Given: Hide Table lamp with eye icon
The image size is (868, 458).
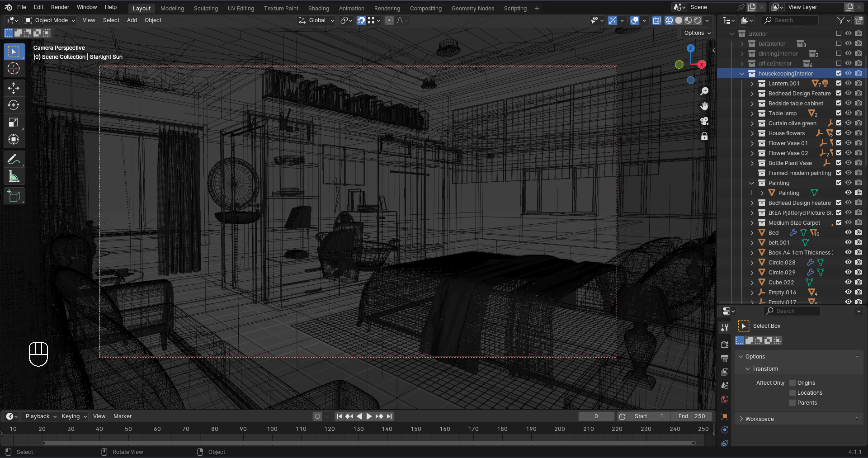Looking at the screenshot, I should [x=849, y=113].
